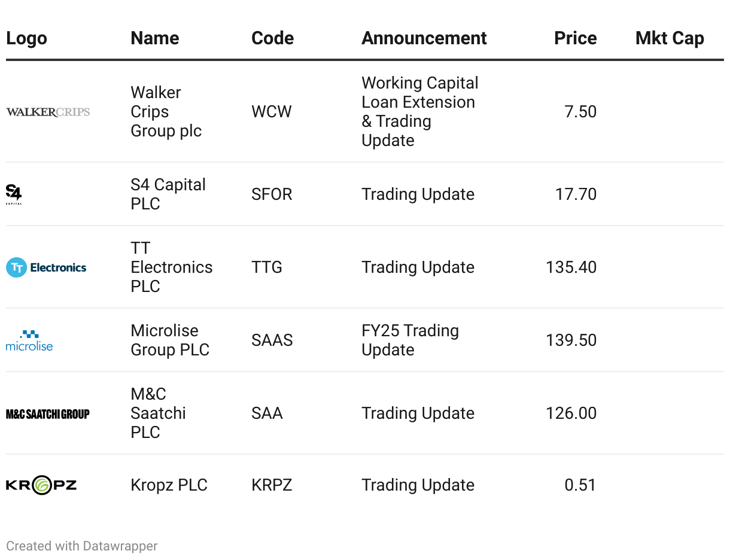Open the Created with Datawrapper link
The height and width of the screenshot is (560, 730).
pos(82,546)
